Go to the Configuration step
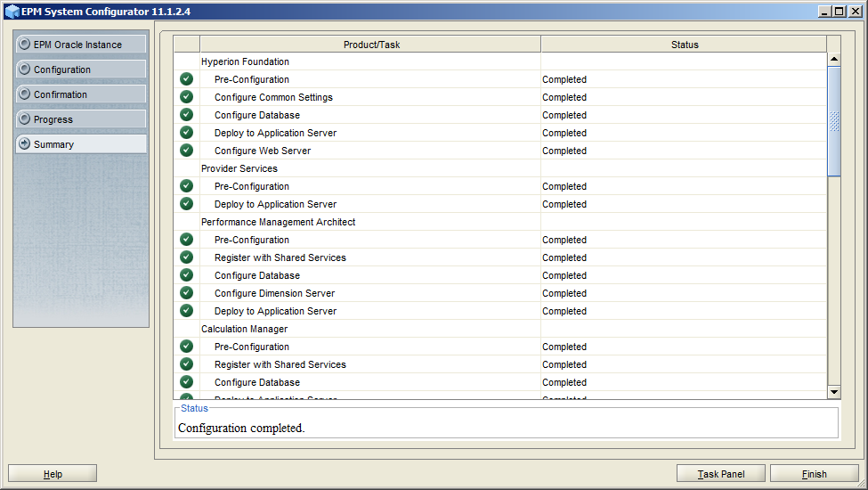The height and width of the screenshot is (490, 868). [x=81, y=69]
